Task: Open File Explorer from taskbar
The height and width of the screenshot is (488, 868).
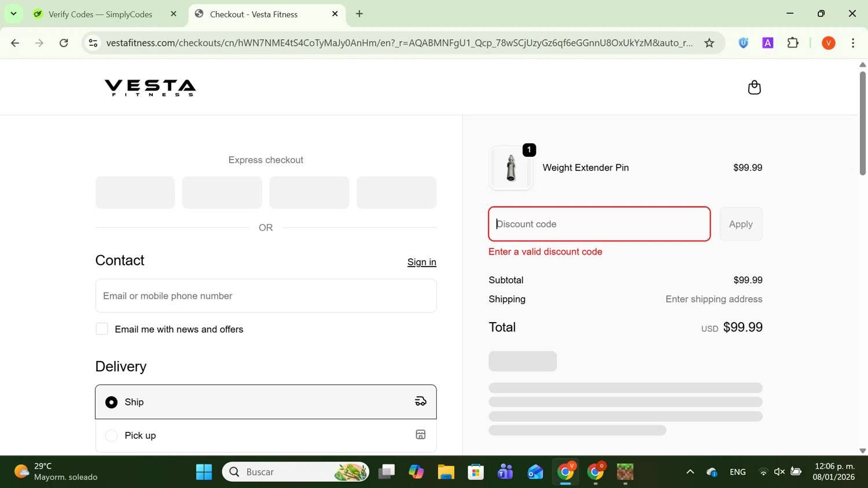Action: tap(446, 472)
